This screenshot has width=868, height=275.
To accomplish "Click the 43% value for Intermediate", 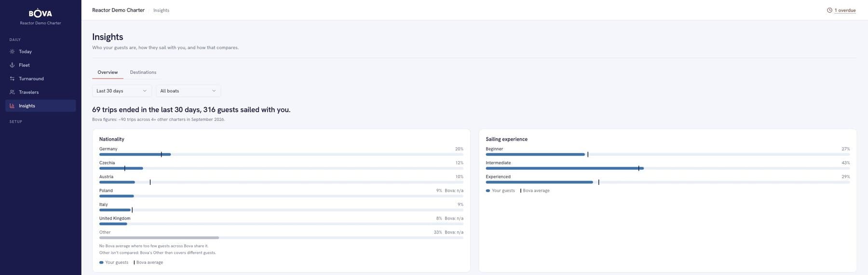I will [846, 163].
